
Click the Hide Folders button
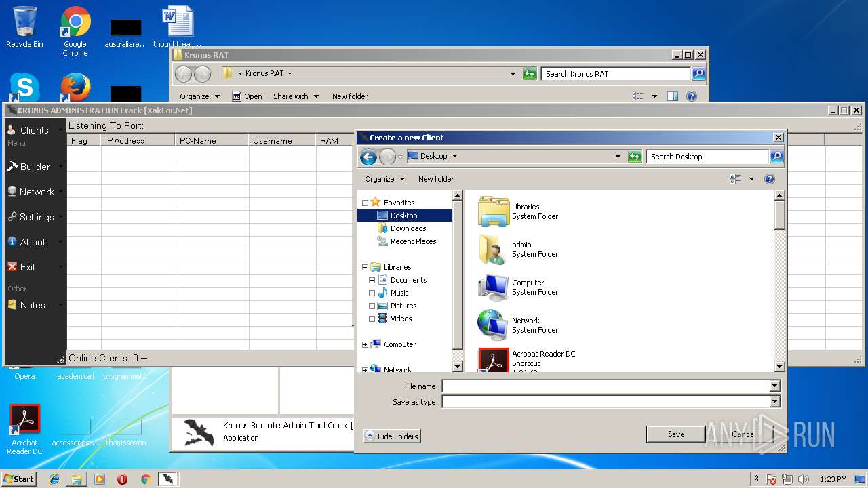pyautogui.click(x=392, y=436)
